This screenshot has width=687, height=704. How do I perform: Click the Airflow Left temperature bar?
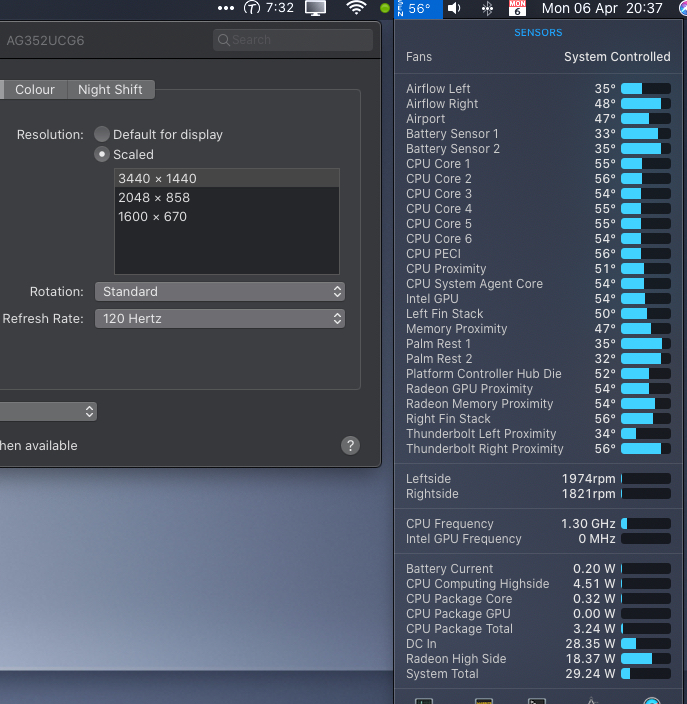[x=646, y=88]
